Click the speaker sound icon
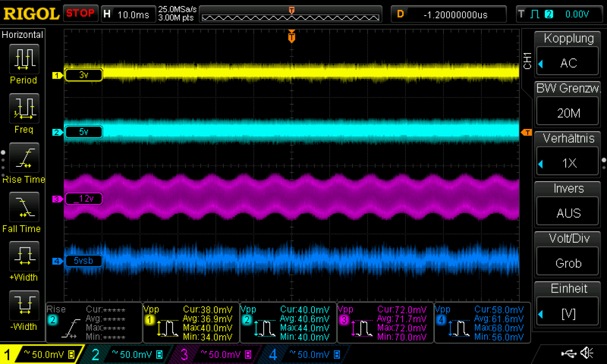The height and width of the screenshot is (364, 607). [x=588, y=353]
